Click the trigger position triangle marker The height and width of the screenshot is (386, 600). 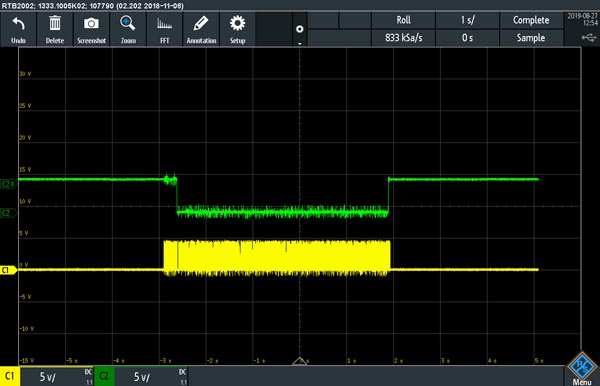click(x=300, y=361)
